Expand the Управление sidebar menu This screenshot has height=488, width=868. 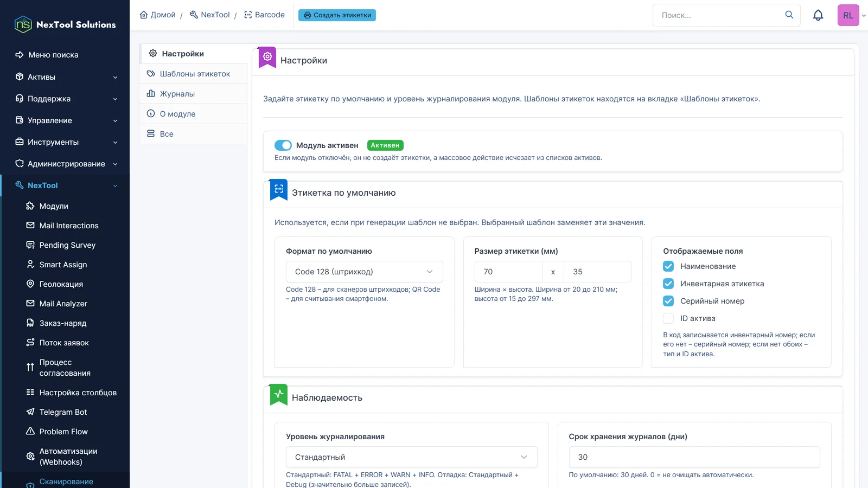(65, 120)
